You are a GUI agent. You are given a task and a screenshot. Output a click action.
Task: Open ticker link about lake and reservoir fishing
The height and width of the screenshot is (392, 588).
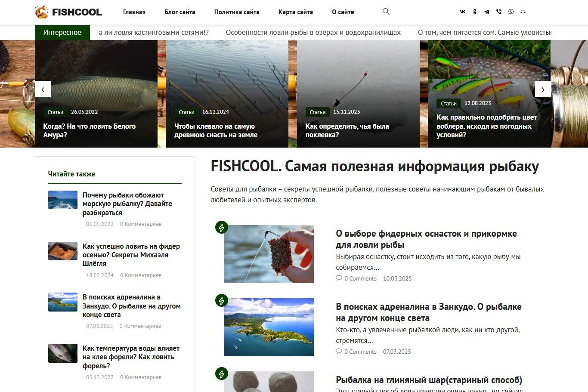click(x=313, y=32)
